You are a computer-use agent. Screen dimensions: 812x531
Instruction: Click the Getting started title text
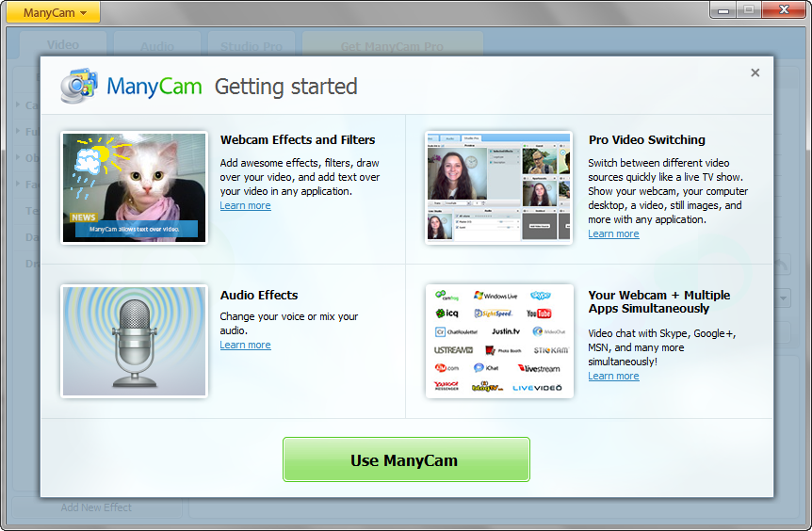[285, 87]
